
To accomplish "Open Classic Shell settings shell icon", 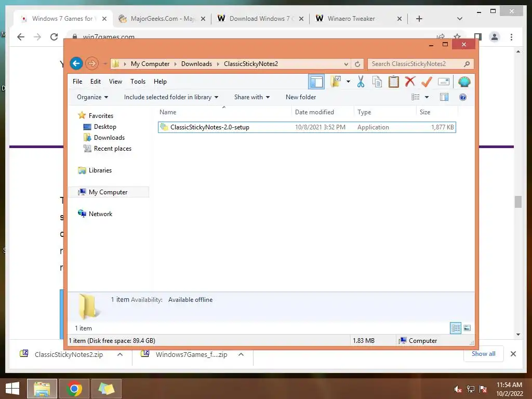I will pos(464,82).
